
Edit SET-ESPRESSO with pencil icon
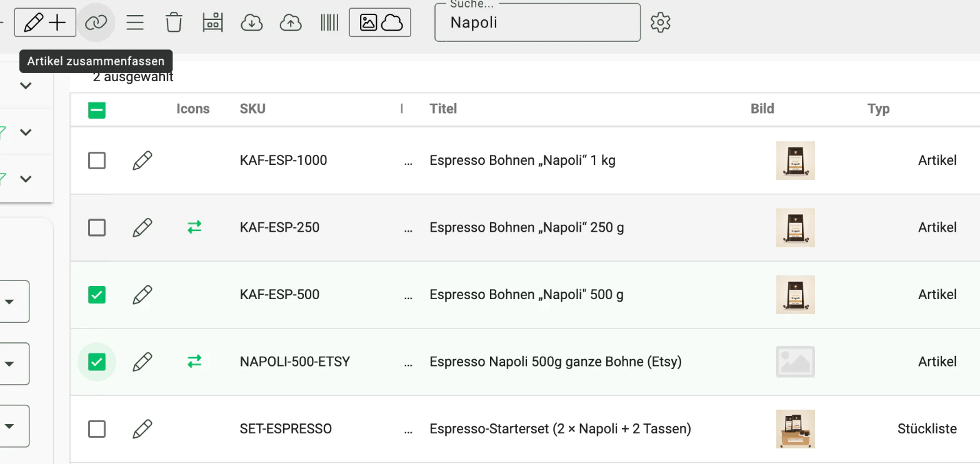pos(142,429)
